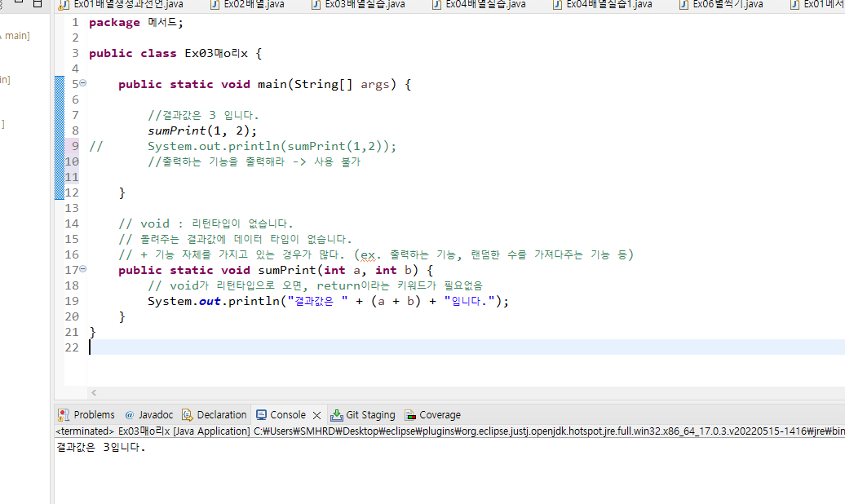Click the 'public class Ex03매o리x {' line
Image resolution: width=845 pixels, height=504 pixels.
[175, 53]
